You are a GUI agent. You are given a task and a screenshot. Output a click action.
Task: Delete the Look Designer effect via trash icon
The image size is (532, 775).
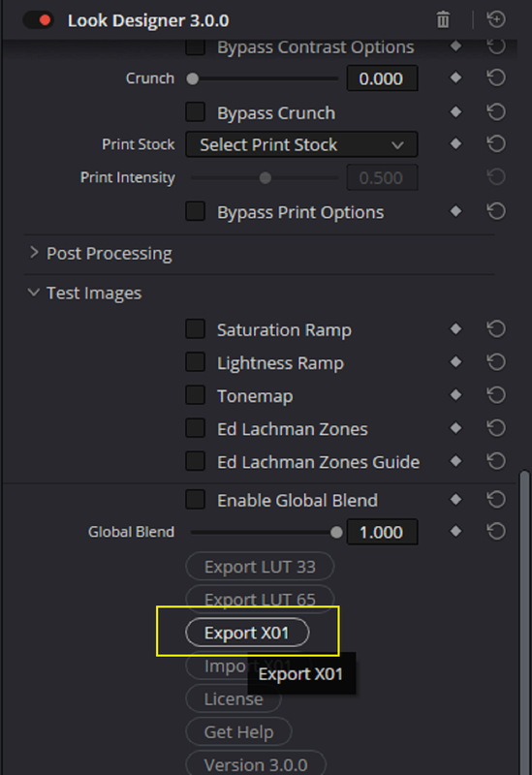coord(443,20)
